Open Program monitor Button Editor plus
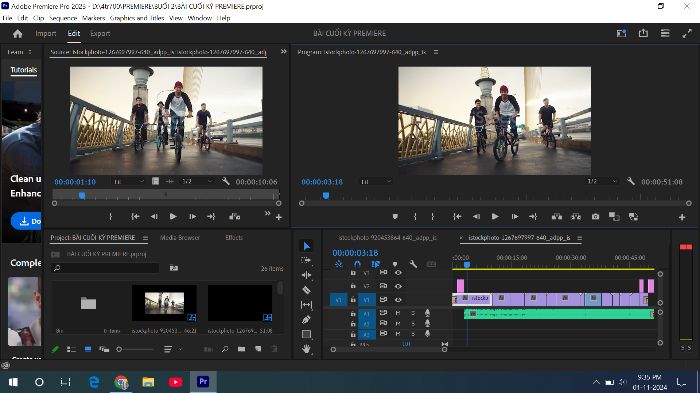This screenshot has width=700, height=393. pos(682,217)
